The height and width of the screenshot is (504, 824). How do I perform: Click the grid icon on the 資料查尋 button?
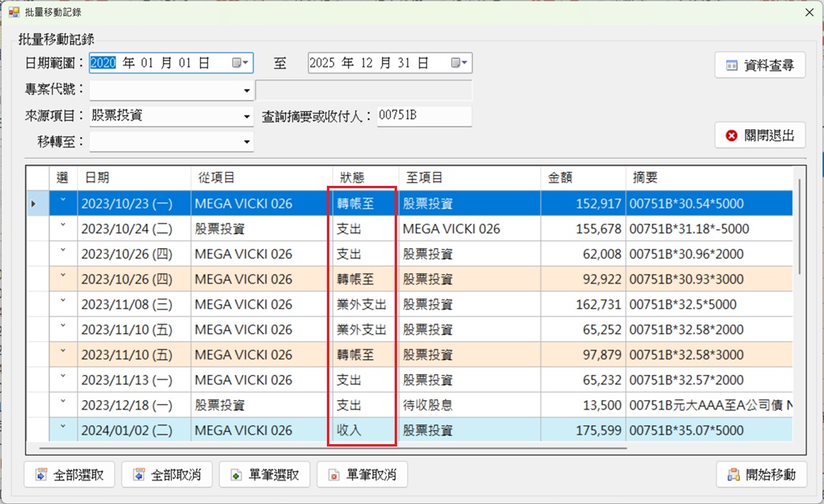point(730,65)
